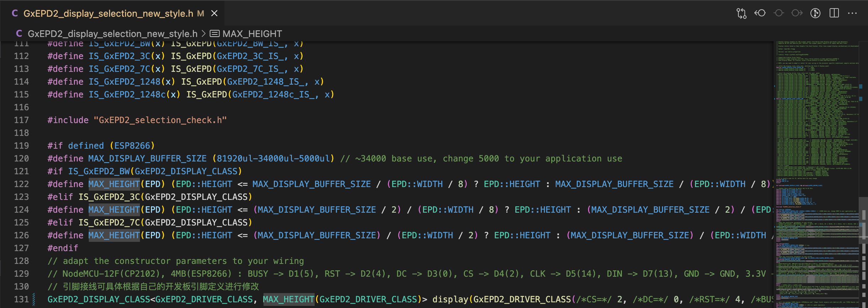
Task: Click the "GxEPD2_selection_check.h" include link
Action: click(160, 120)
